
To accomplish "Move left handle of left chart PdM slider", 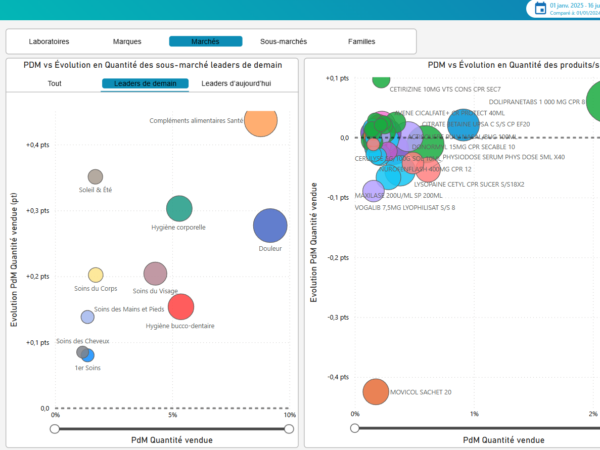I will [x=55, y=429].
